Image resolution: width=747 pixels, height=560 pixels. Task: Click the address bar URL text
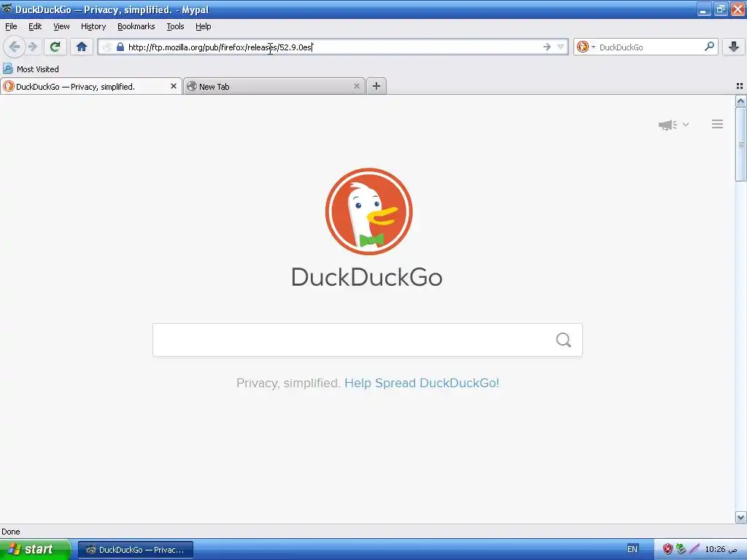click(x=220, y=47)
